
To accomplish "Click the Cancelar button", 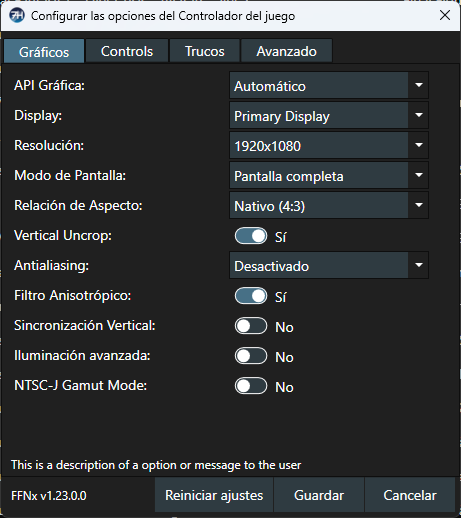I will (x=410, y=495).
